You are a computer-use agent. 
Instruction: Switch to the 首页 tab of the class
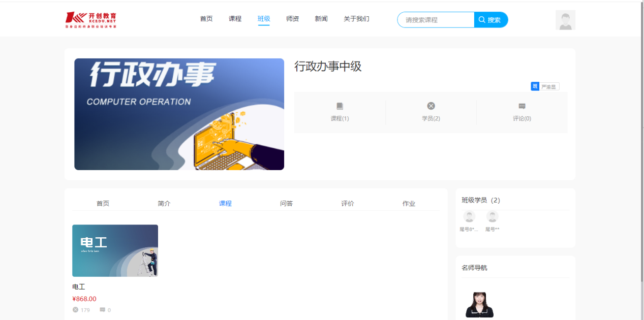point(103,204)
